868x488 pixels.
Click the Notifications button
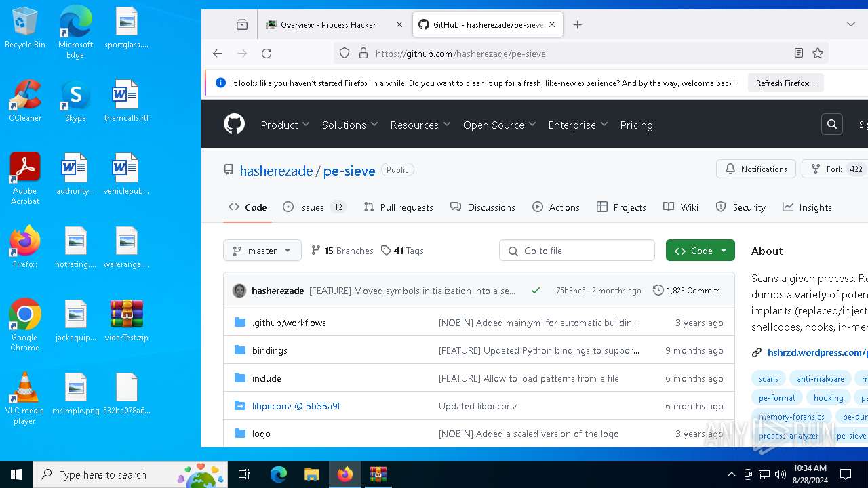click(x=756, y=169)
